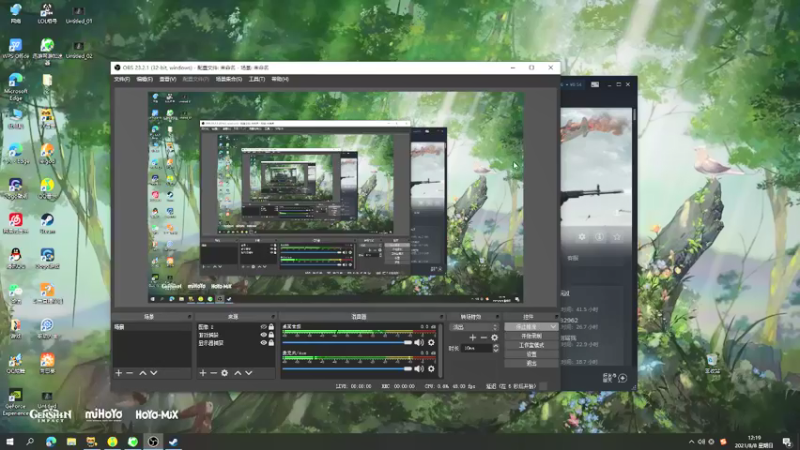Undock the Mixer panel via its header icon
The height and width of the screenshot is (450, 800).
coord(441,317)
